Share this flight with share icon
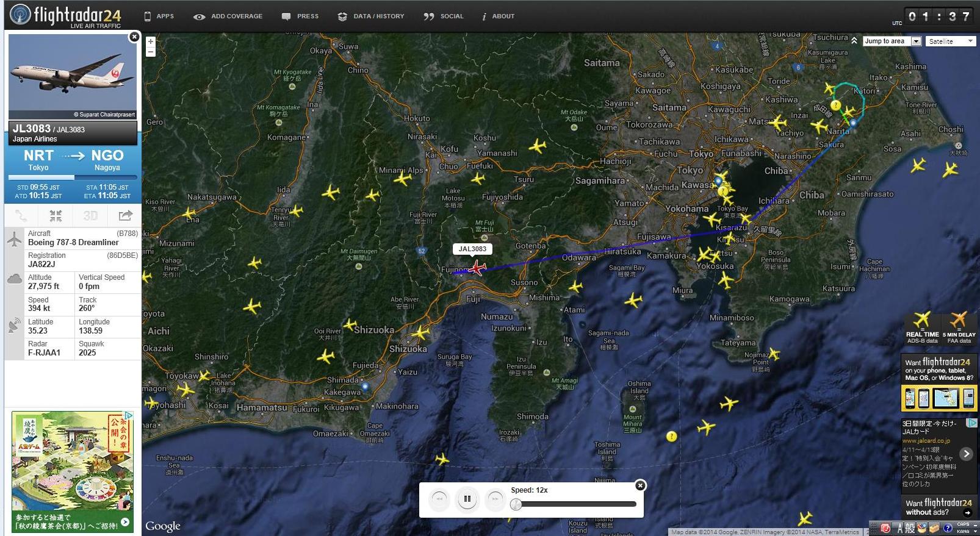This screenshot has height=536, width=980. [x=125, y=215]
